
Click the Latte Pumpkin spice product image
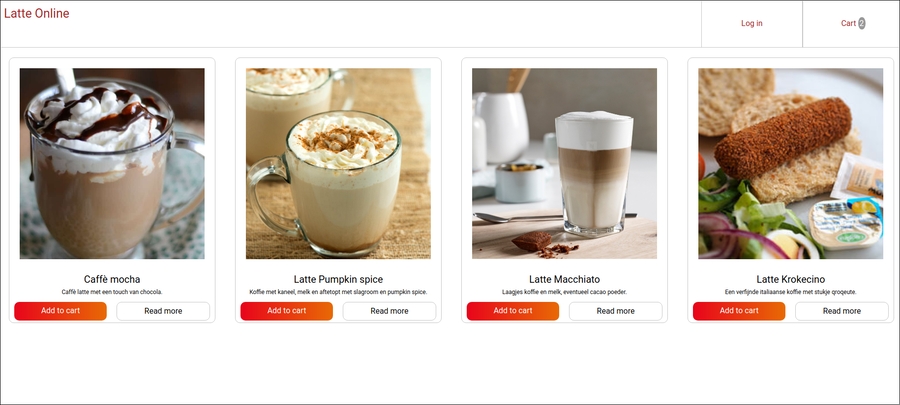coord(338,163)
